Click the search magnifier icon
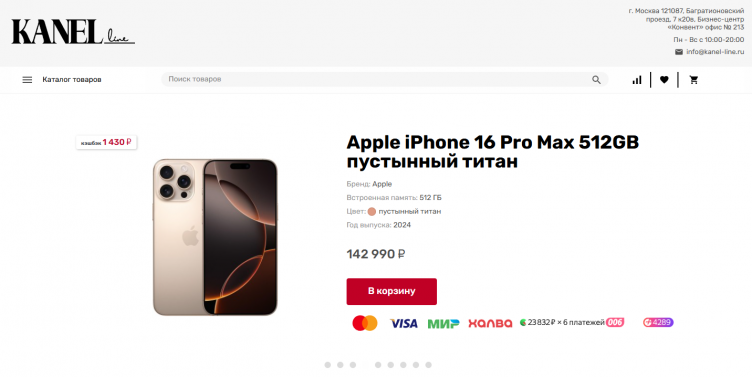The width and height of the screenshot is (752, 377). coord(596,80)
